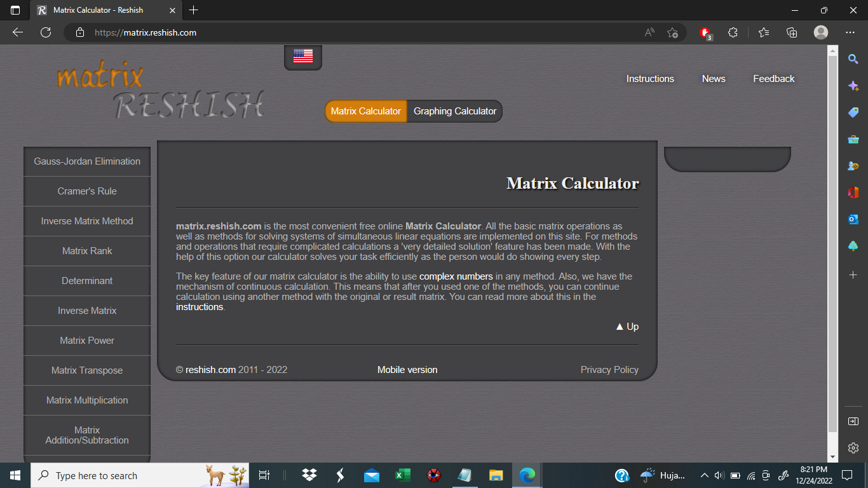The width and height of the screenshot is (868, 488).
Task: Open Inverse Matrix Method
Action: coord(87,221)
